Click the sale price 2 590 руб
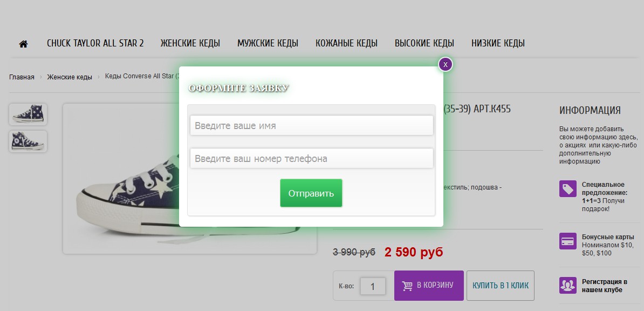Viewport: 644px width, 311px height. (414, 252)
